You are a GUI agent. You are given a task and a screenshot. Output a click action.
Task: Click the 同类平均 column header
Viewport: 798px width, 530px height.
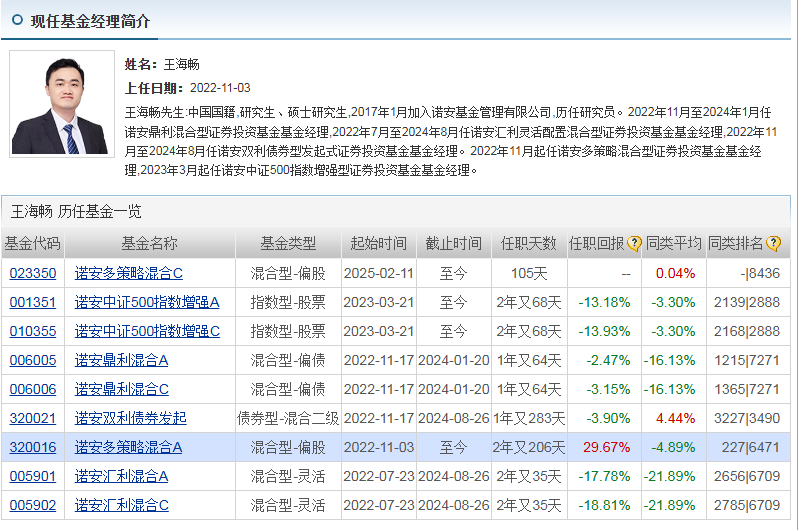click(674, 243)
